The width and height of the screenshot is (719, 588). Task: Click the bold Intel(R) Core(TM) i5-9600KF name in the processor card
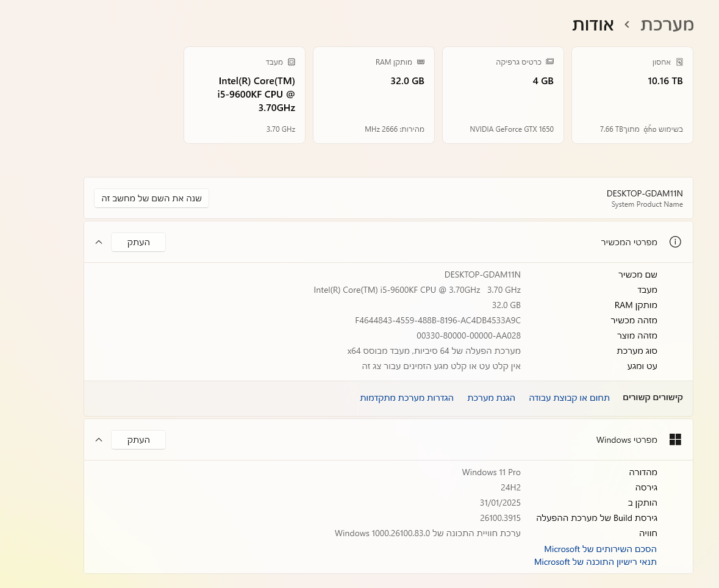pyautogui.click(x=256, y=94)
